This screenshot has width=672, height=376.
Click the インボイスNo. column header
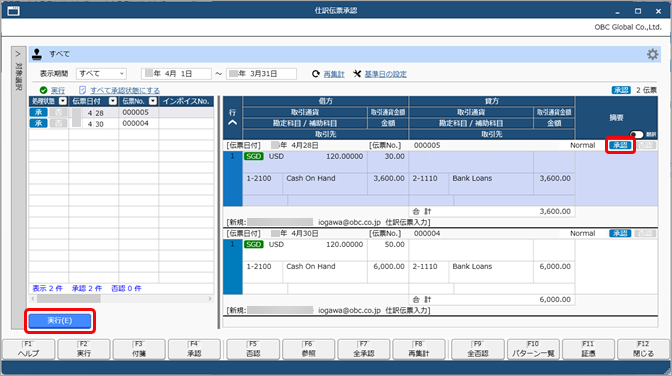click(x=186, y=101)
